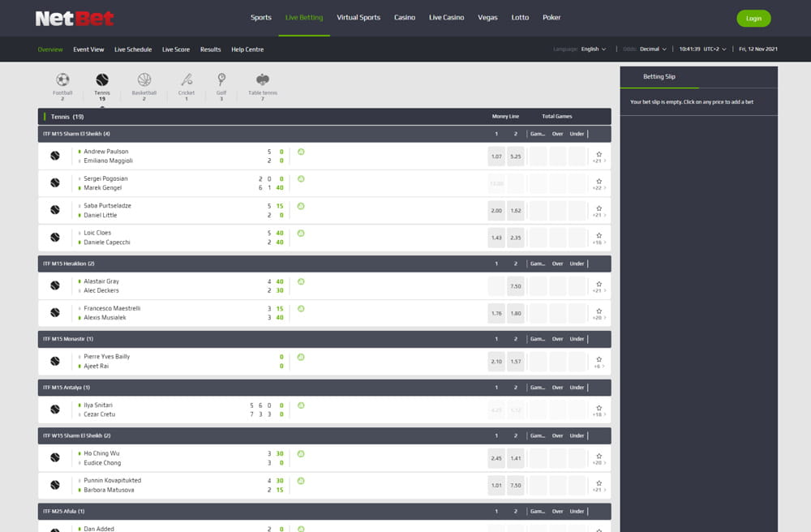Favorite the Francesco Maestrelli match star
Image resolution: width=811 pixels, height=532 pixels.
click(599, 311)
